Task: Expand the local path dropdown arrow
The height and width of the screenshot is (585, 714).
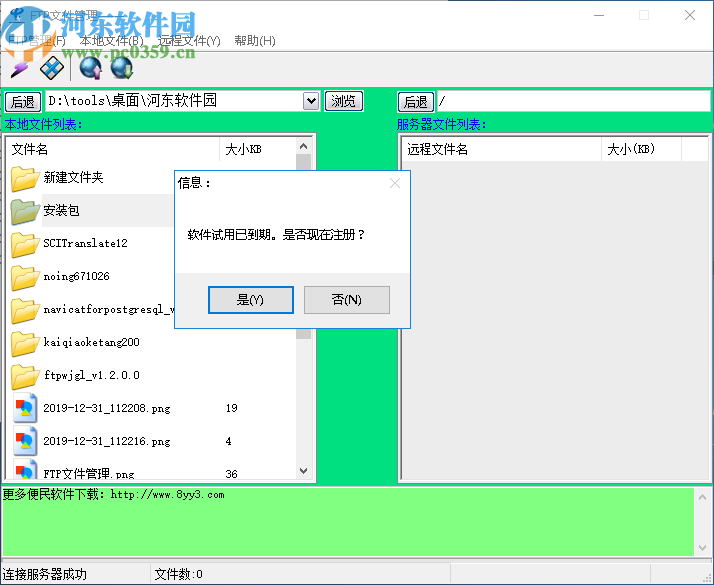Action: pyautogui.click(x=311, y=101)
